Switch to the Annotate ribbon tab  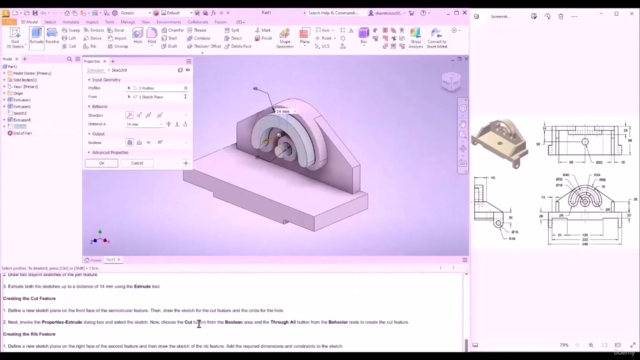(x=71, y=22)
